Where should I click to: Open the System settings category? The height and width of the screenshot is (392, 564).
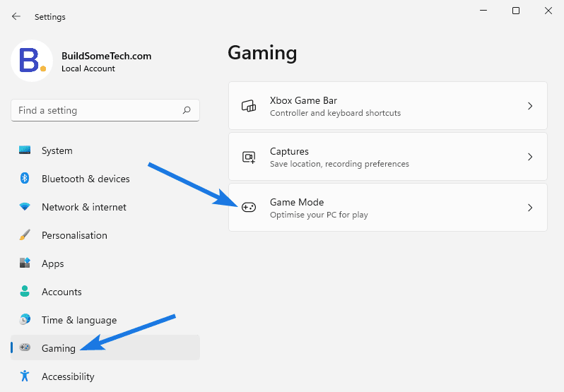click(x=105, y=150)
